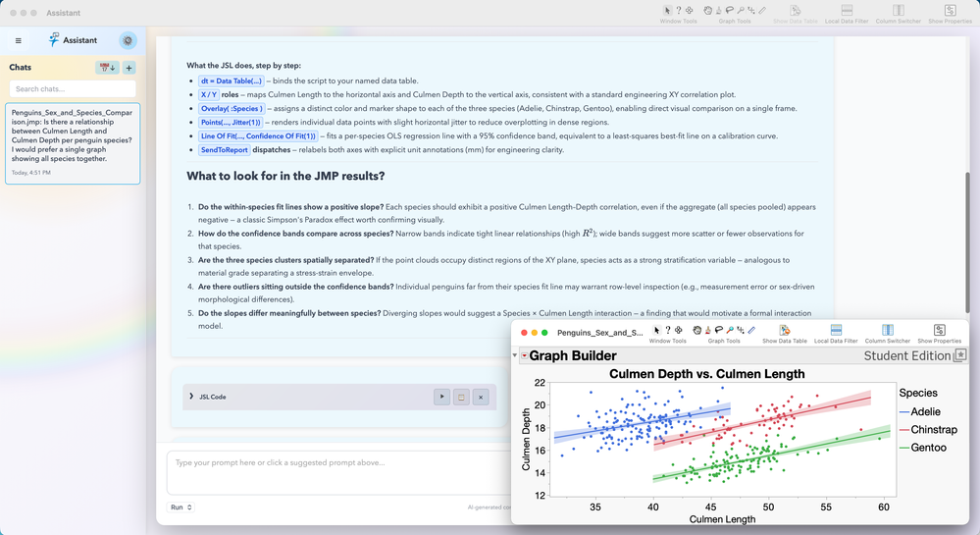980x535 pixels.
Task: Select arrow tool in Assistant window toolbar
Action: click(667, 10)
